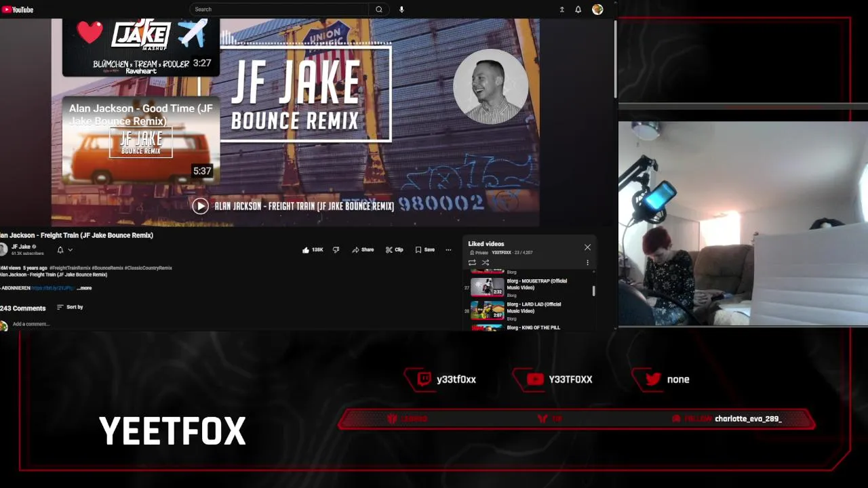Click the webcam feed panel

click(x=743, y=224)
